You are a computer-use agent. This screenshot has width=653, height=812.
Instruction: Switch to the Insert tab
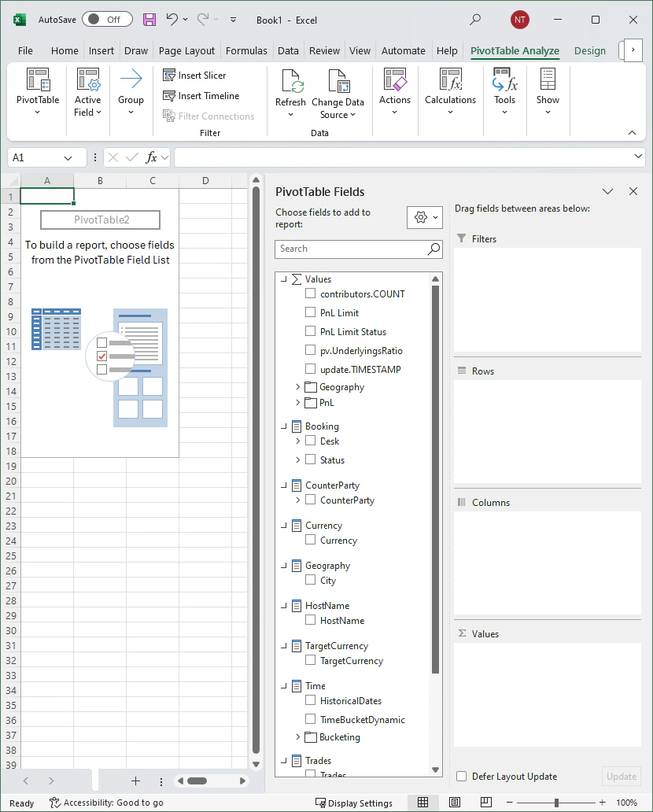point(101,50)
